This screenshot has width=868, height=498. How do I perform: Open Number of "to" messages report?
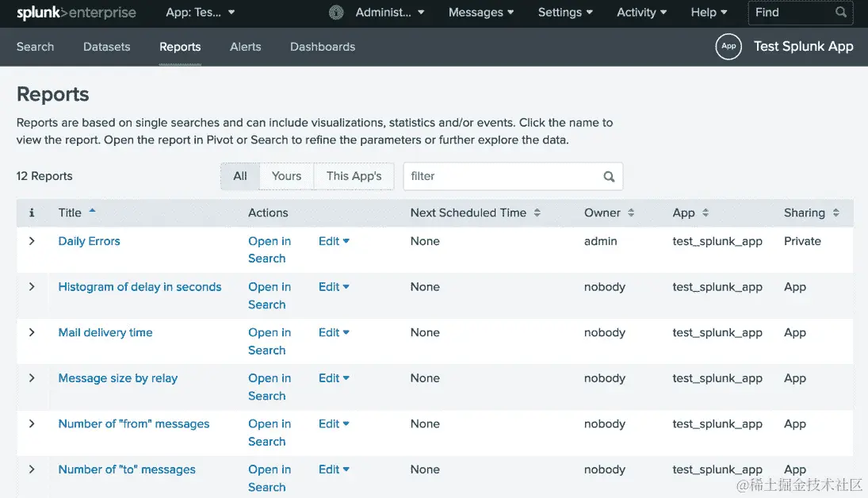click(x=127, y=469)
